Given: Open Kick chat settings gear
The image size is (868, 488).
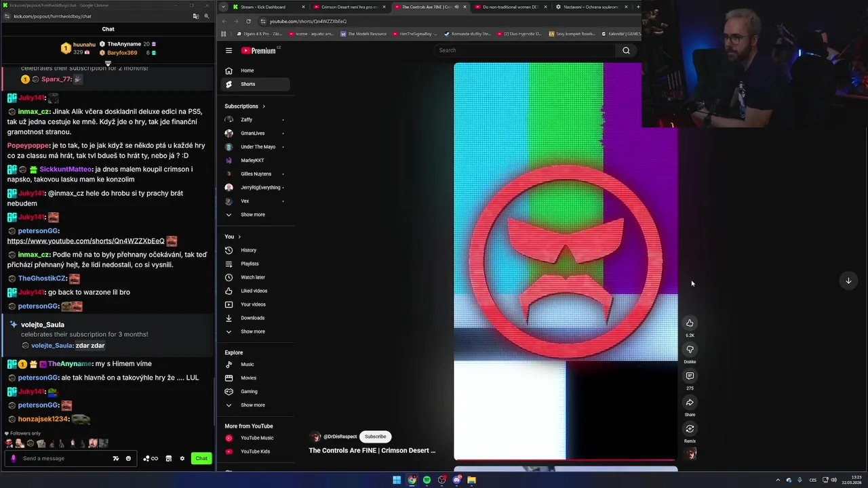Looking at the screenshot, I should (182, 458).
